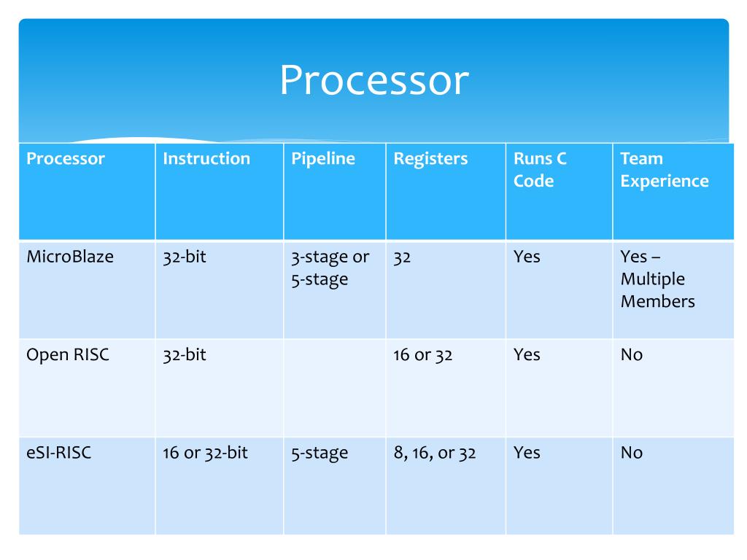Select the Open RISC cell
This screenshot has height=560, width=747.
tap(88, 388)
